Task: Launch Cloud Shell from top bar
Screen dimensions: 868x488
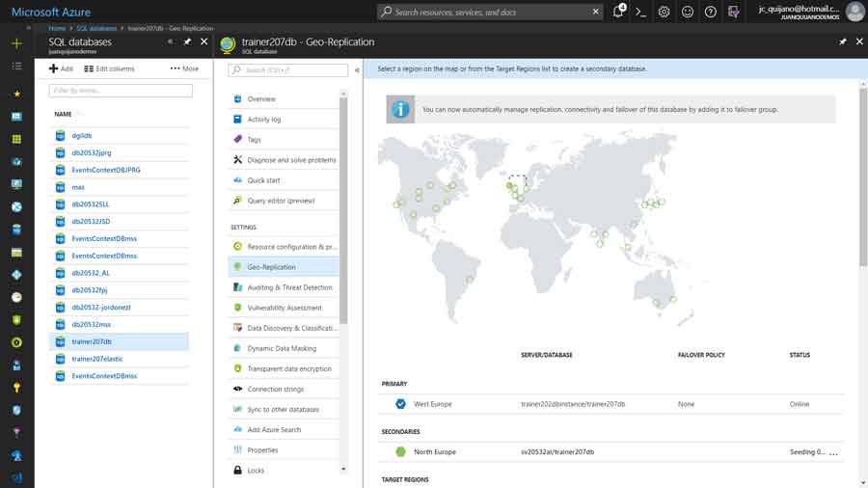Action: 640,12
